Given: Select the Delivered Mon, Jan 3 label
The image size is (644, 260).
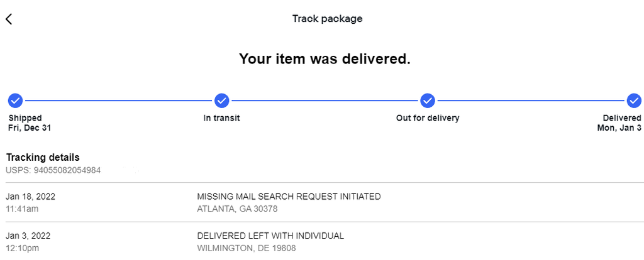Looking at the screenshot, I should tap(619, 123).
